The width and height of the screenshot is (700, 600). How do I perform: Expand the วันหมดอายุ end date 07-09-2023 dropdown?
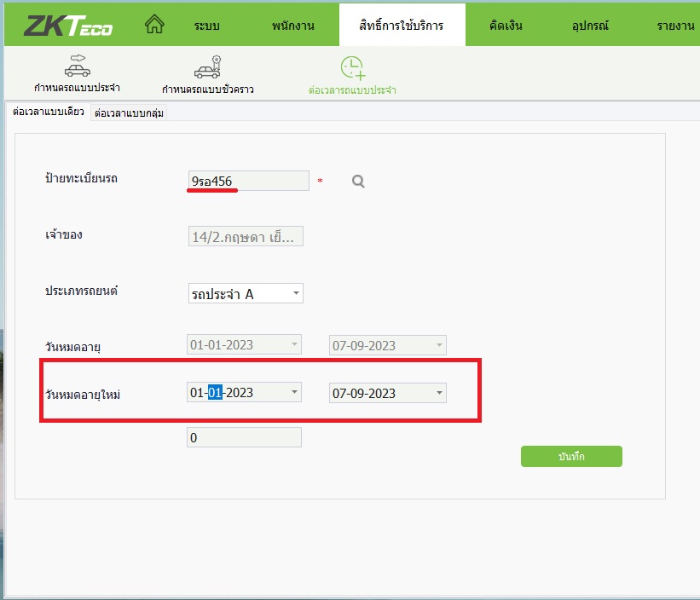[439, 345]
